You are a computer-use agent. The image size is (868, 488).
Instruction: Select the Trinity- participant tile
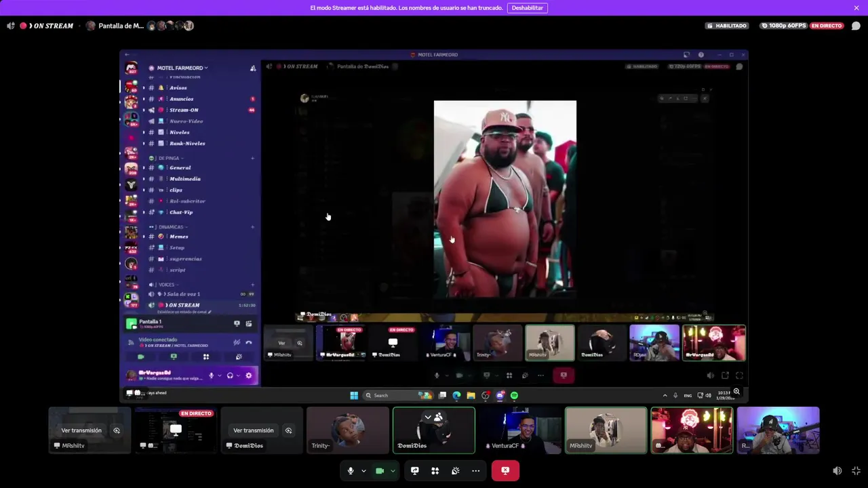348,430
